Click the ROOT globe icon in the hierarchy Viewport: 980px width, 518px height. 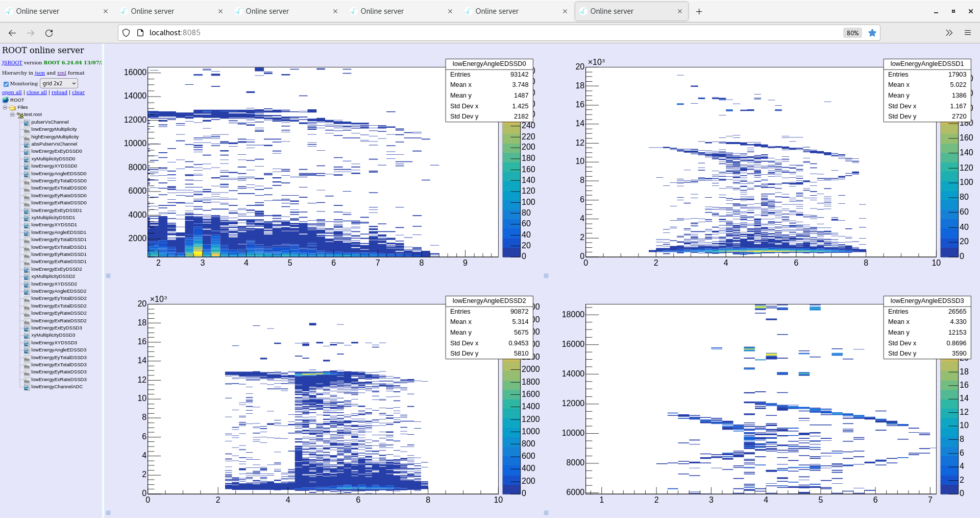(x=6, y=100)
